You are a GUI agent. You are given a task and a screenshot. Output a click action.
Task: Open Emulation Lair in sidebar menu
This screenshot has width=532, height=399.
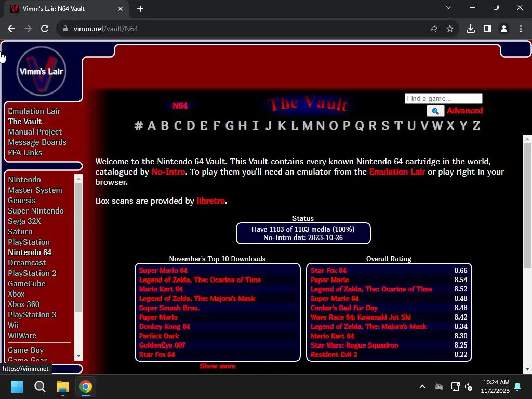34,111
